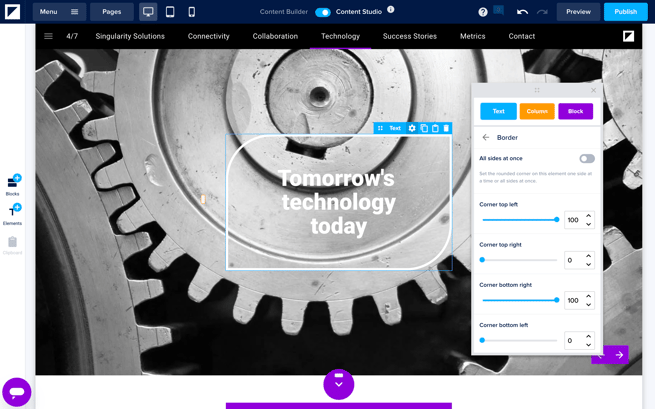
Task: Increase Corner top left value with stepper
Action: tap(588, 215)
